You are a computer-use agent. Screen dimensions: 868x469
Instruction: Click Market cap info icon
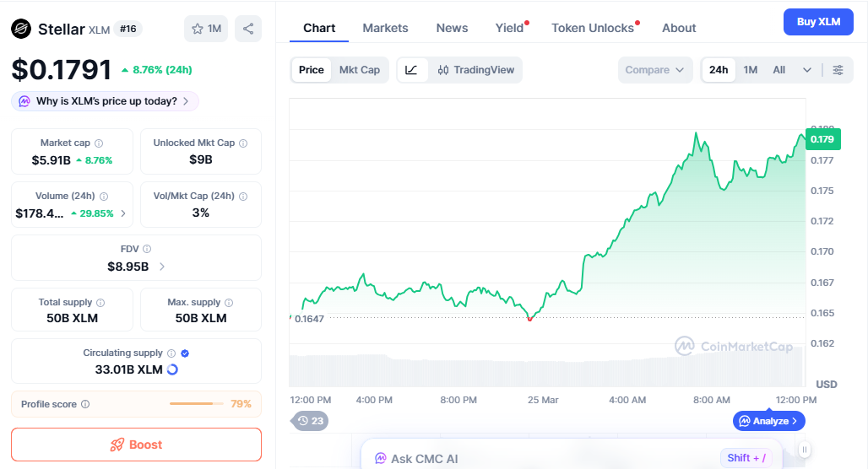click(99, 143)
